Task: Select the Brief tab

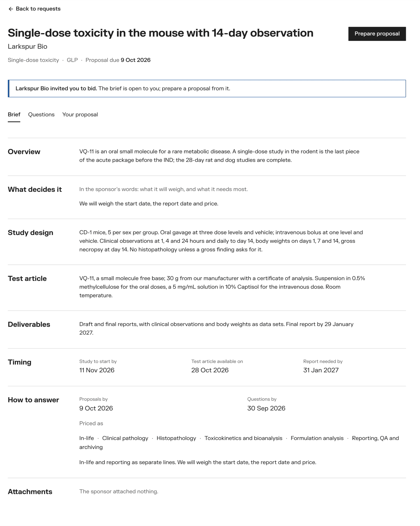Action: point(14,114)
